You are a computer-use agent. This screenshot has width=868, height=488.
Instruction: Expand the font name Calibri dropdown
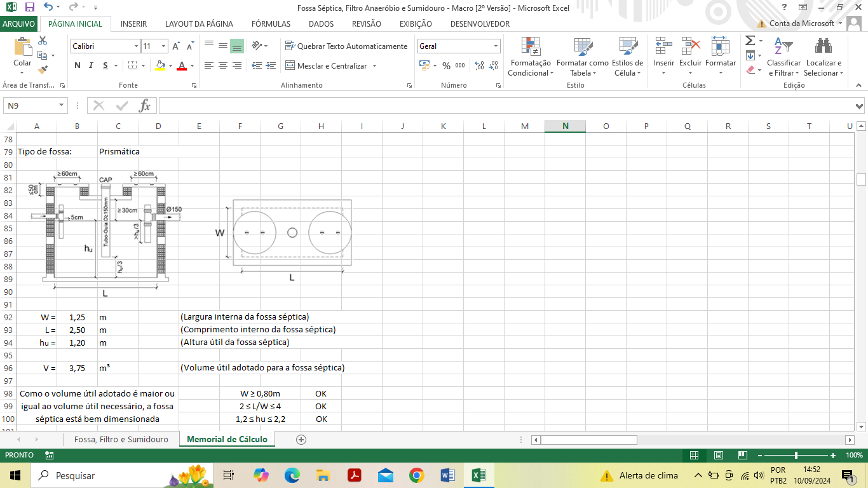point(136,46)
